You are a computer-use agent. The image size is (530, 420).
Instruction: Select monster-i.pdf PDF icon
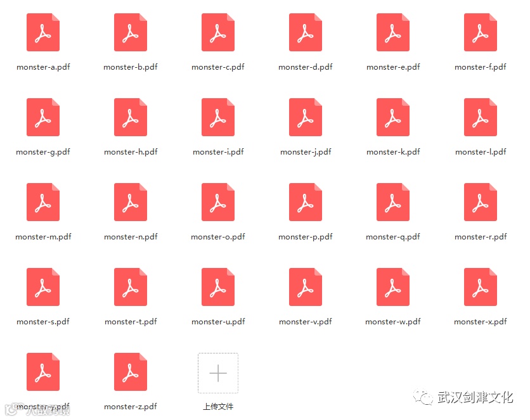[218, 117]
